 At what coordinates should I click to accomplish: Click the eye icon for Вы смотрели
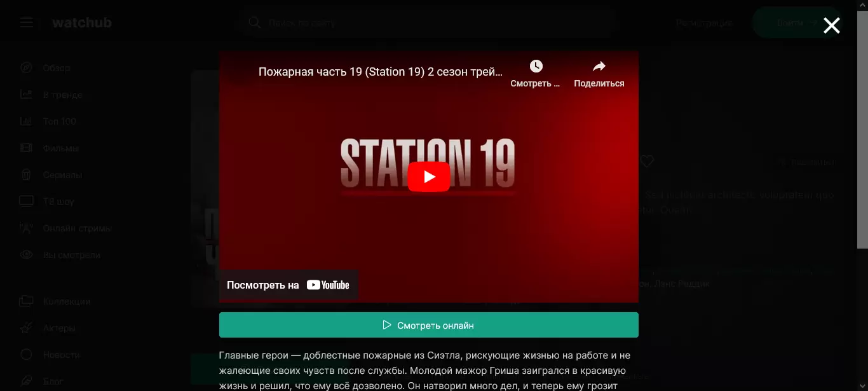click(26, 255)
